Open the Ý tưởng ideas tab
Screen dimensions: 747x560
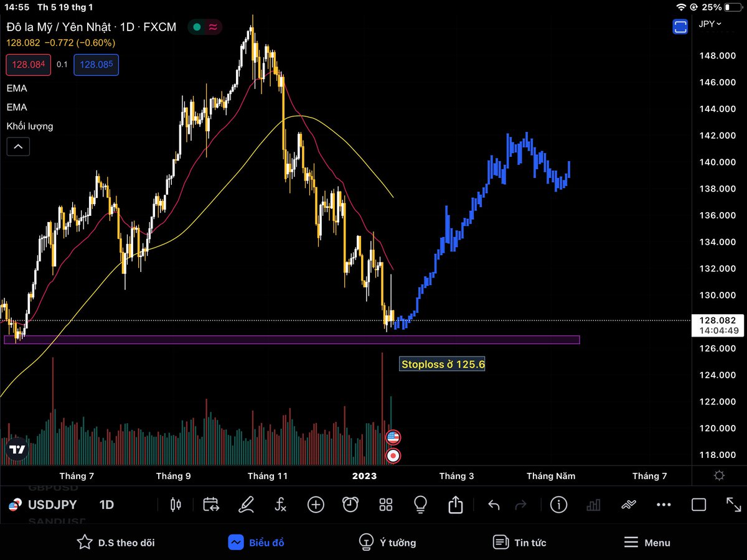pos(387,543)
